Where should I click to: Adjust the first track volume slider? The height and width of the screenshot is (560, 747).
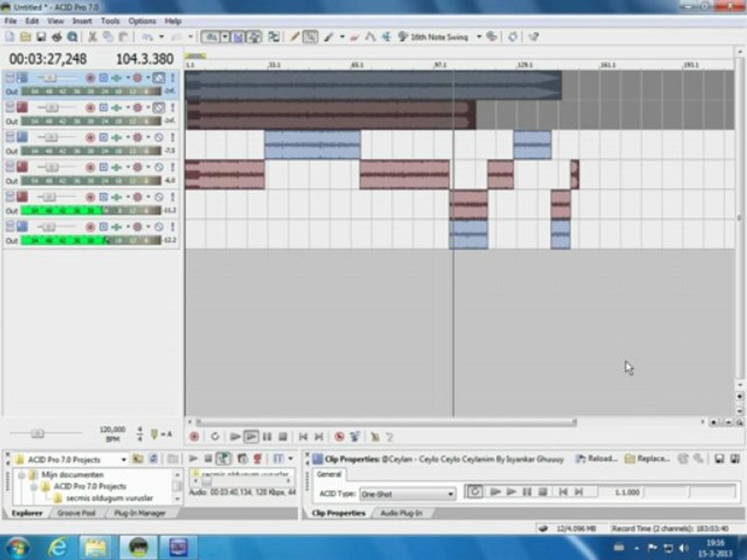click(51, 78)
